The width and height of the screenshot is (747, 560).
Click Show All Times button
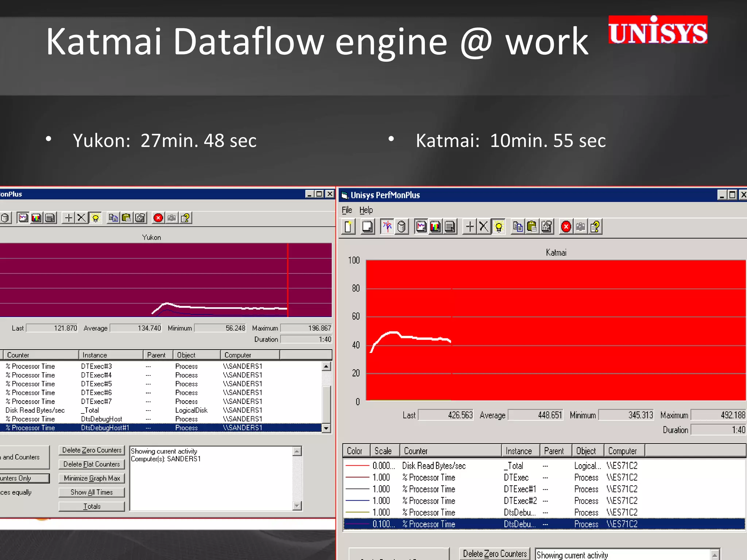(92, 492)
